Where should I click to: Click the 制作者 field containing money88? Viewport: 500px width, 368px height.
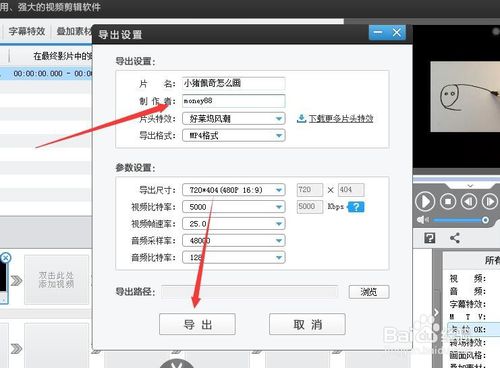coord(233,101)
